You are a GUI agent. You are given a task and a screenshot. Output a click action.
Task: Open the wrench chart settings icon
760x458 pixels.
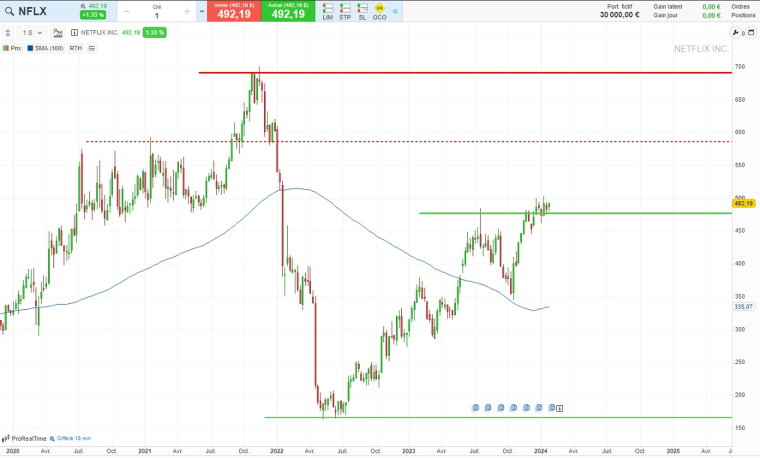[736, 32]
